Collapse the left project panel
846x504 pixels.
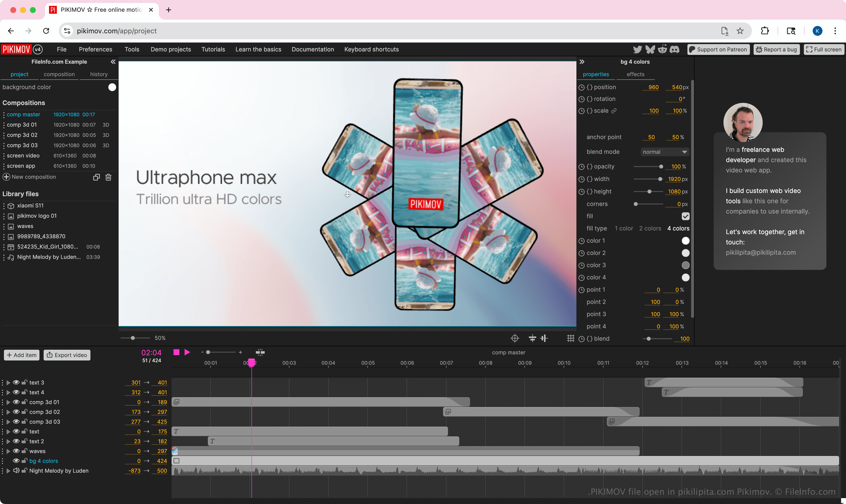pos(113,62)
